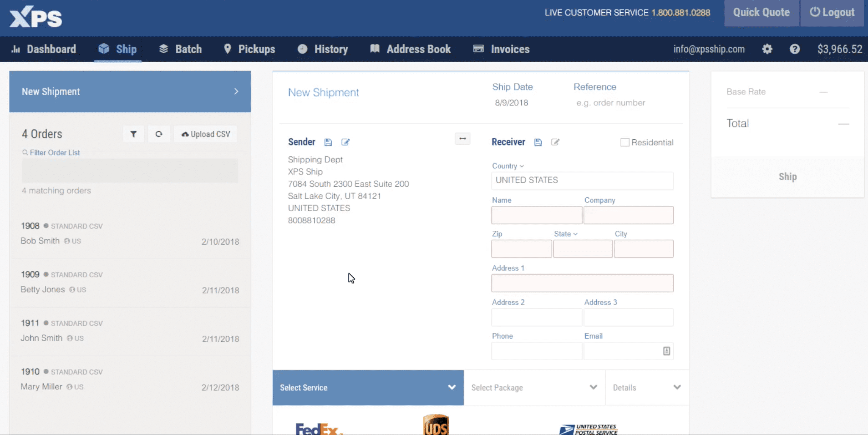Image resolution: width=868 pixels, height=435 pixels.
Task: Click the Ship Date field 8/9/2018
Action: click(511, 103)
